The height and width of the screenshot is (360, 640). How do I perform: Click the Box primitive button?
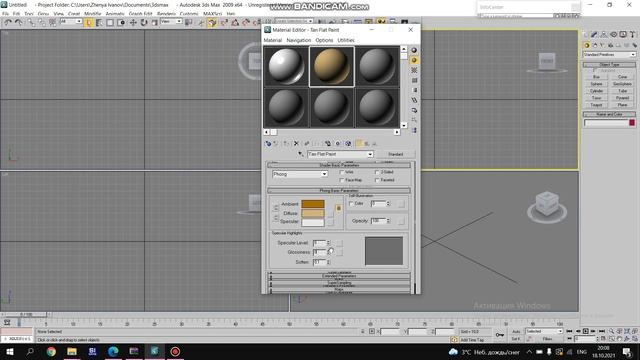(596, 77)
